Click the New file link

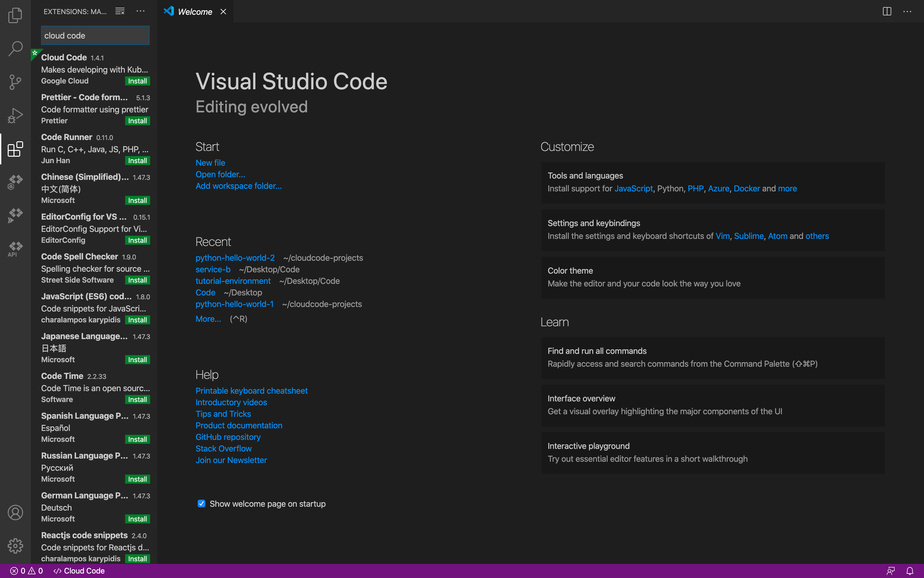tap(210, 162)
